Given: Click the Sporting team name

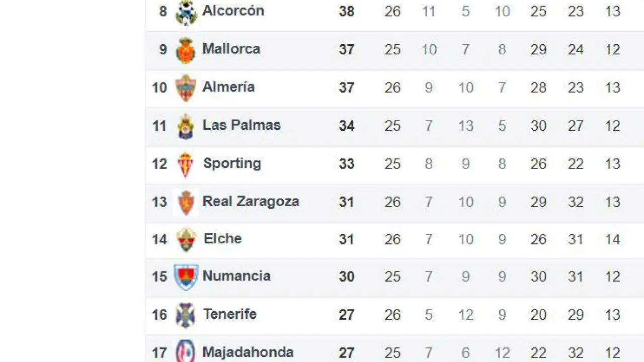Looking at the screenshot, I should click(232, 163).
